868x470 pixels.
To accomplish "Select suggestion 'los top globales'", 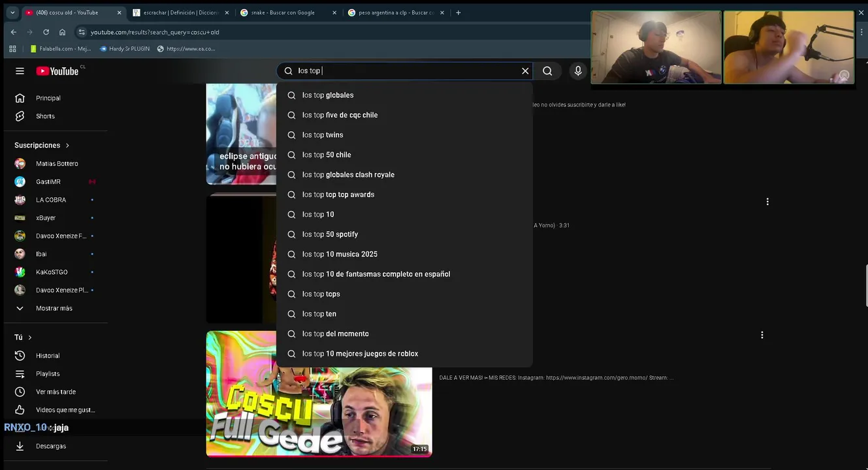I will (x=404, y=95).
